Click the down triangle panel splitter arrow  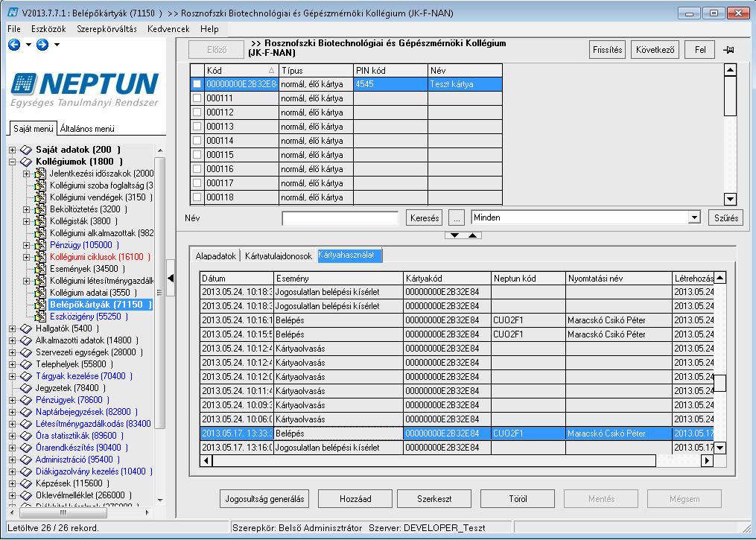coord(454,235)
